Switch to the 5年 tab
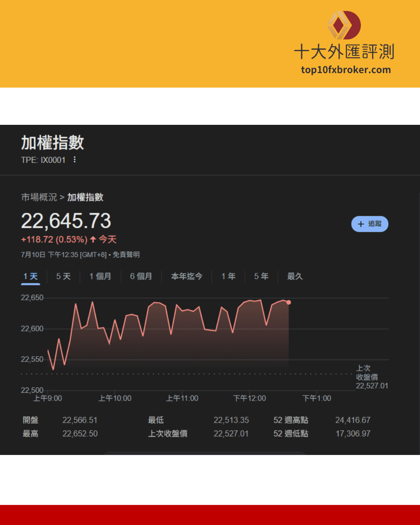This screenshot has height=525, width=420. [261, 276]
